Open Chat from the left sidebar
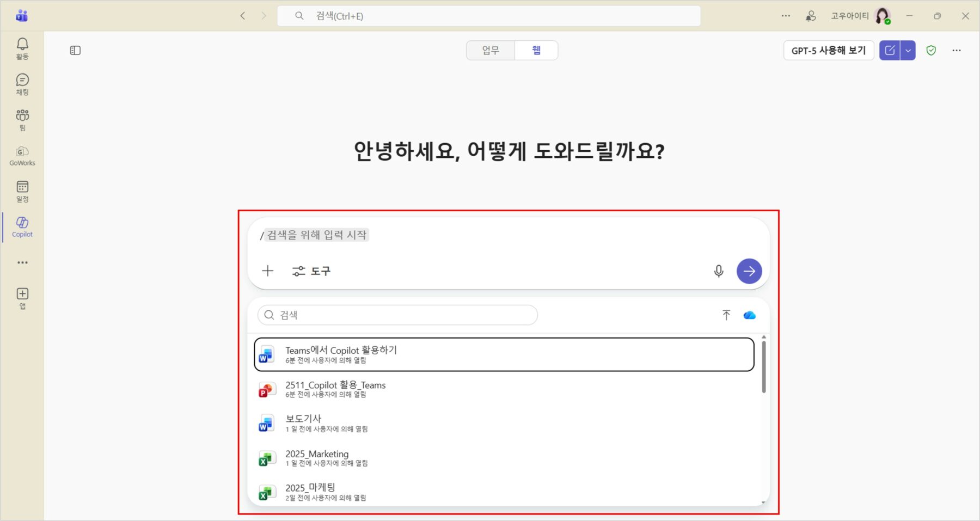This screenshot has height=521, width=980. click(22, 84)
